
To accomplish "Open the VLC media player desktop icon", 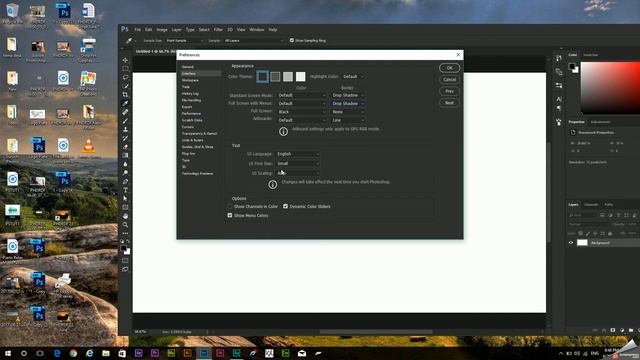I will (88, 148).
